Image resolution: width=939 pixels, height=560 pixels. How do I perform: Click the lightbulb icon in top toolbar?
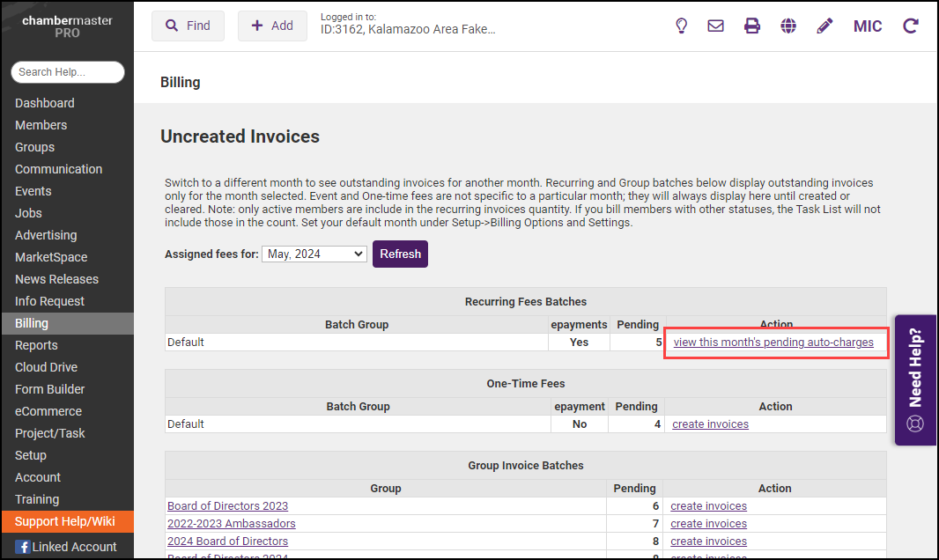pos(681,26)
